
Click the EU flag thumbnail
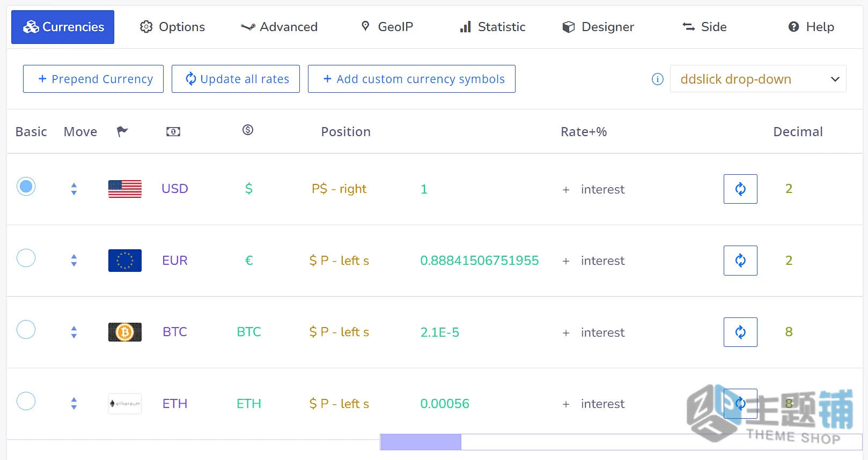125,261
